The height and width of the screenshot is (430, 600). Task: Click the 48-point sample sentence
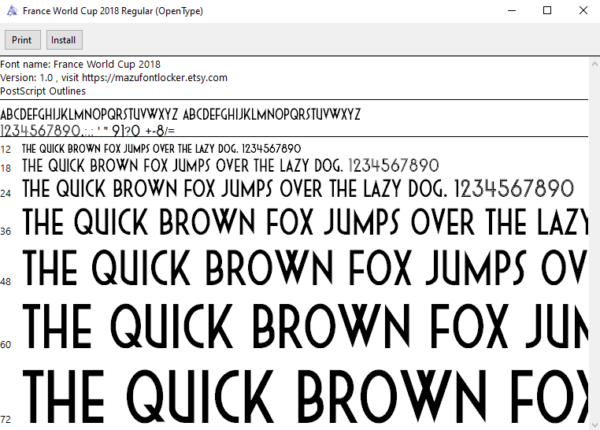305,268
